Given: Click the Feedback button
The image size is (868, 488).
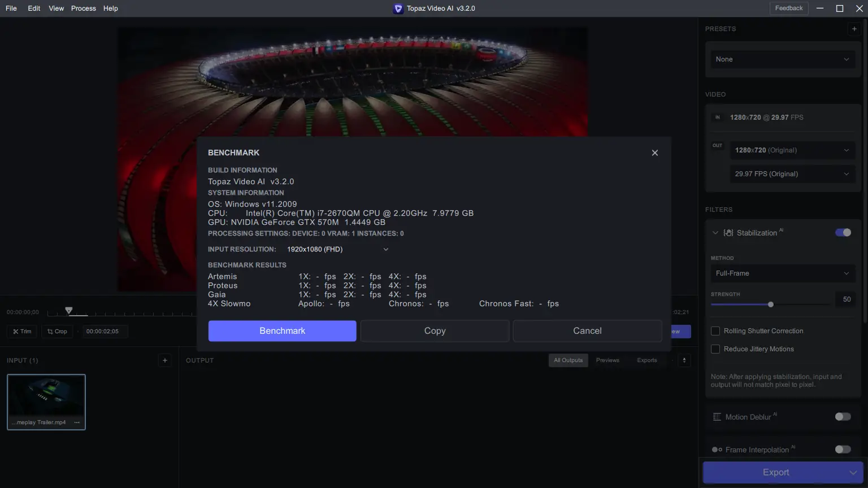Looking at the screenshot, I should pos(789,8).
